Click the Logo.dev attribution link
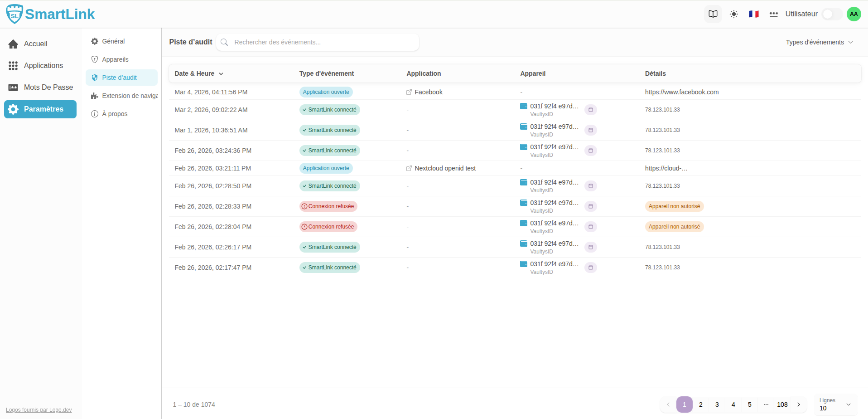 39,410
